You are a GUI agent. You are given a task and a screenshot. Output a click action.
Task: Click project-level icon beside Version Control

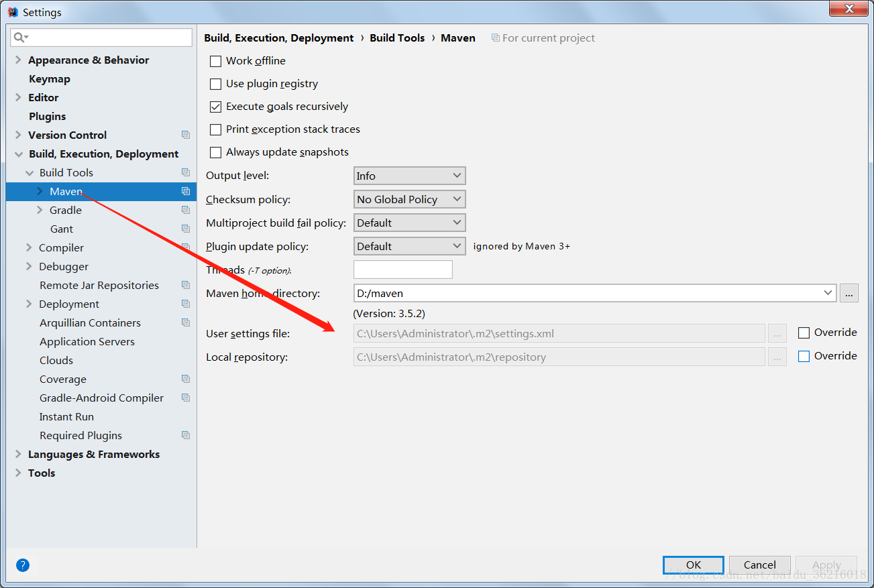186,135
